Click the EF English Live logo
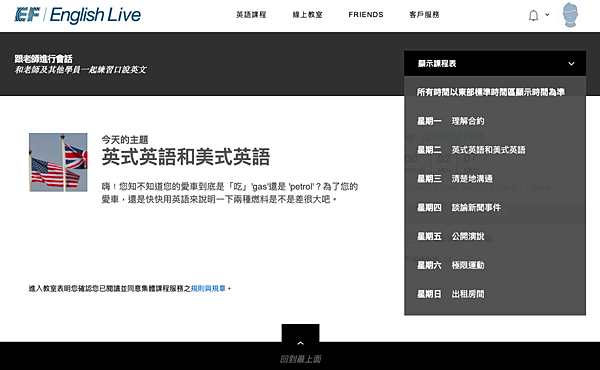The image size is (600, 370). pos(78,15)
